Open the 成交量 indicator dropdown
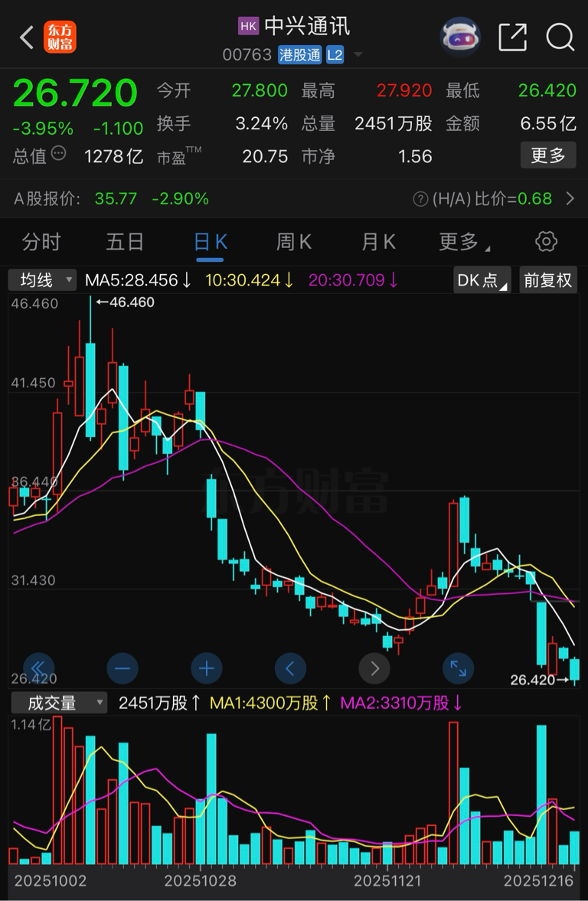The image size is (588, 901). tap(57, 703)
